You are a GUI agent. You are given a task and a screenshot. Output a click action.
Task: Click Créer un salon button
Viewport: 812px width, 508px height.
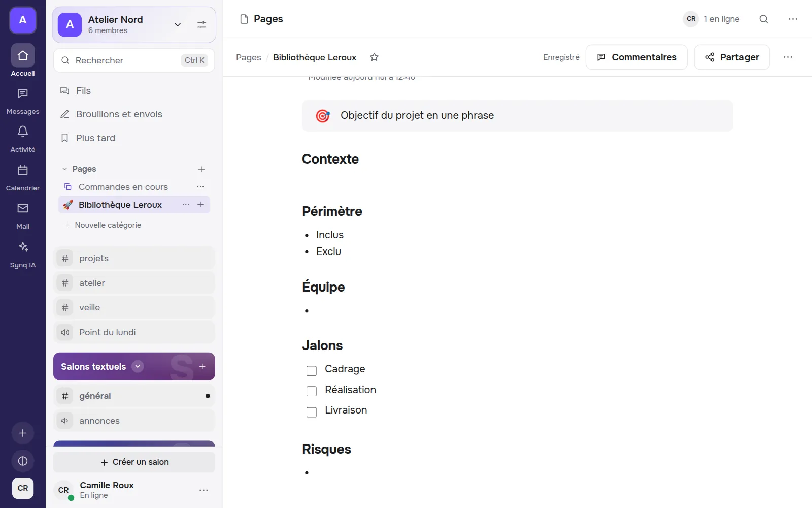coord(134,462)
